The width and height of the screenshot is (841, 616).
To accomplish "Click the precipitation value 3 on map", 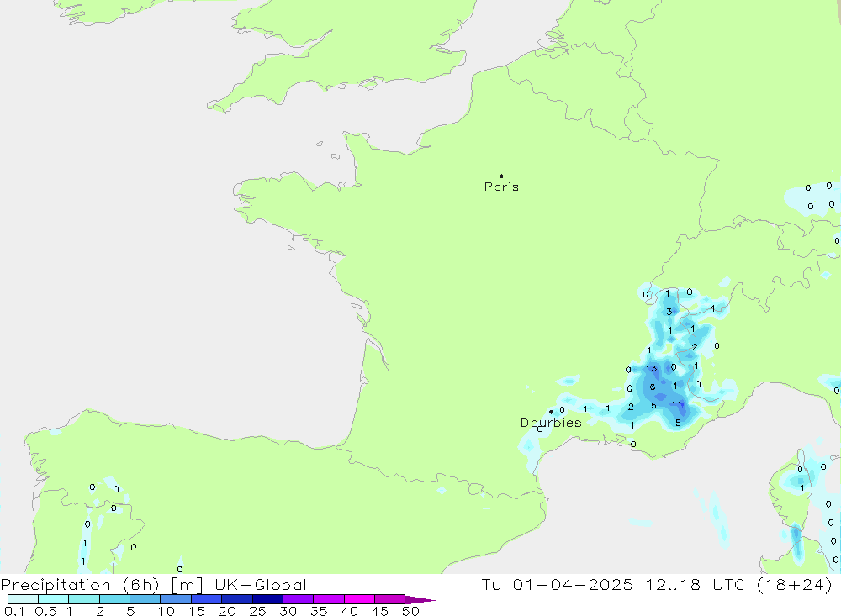I will tap(669, 312).
